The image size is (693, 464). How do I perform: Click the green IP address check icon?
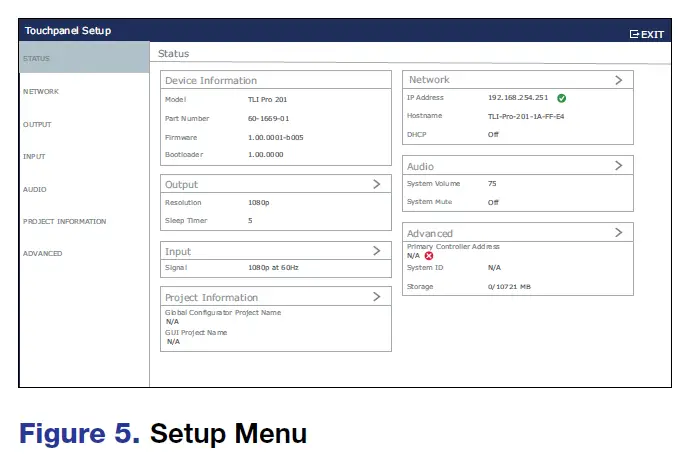pyautogui.click(x=561, y=98)
